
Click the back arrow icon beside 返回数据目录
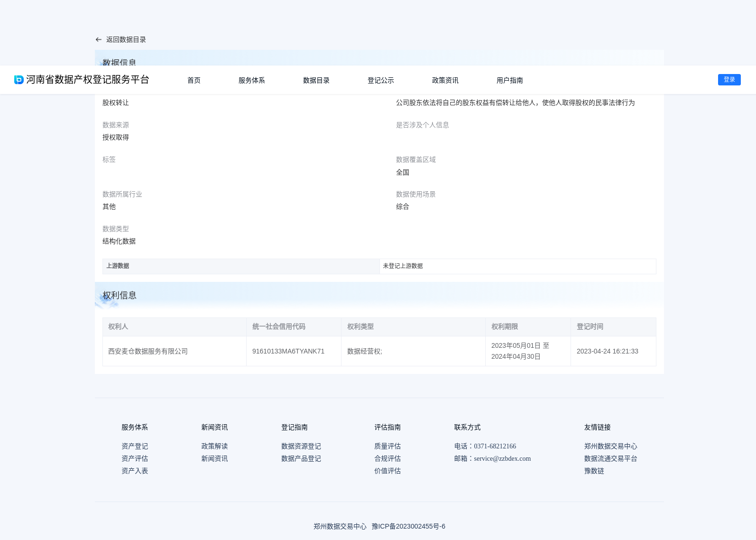99,40
